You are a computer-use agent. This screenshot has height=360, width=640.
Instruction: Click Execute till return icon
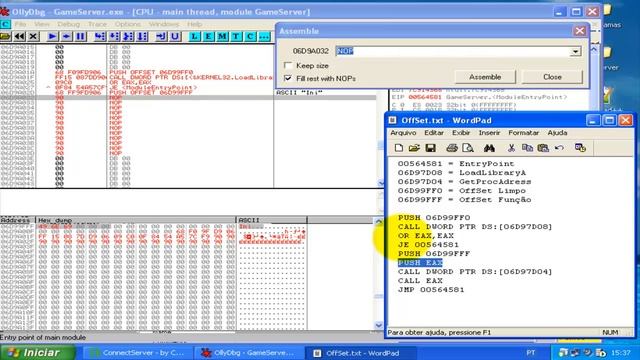pyautogui.click(x=161, y=36)
